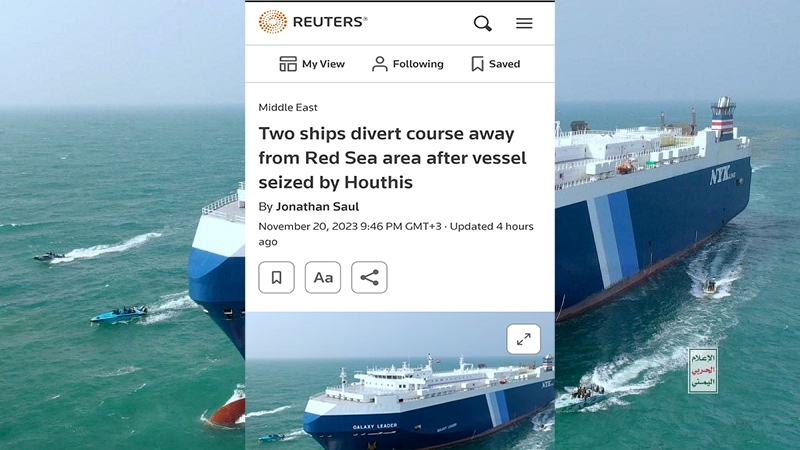The width and height of the screenshot is (800, 450).
Task: Open author Jonathan Saul's profile
Action: pos(317,207)
